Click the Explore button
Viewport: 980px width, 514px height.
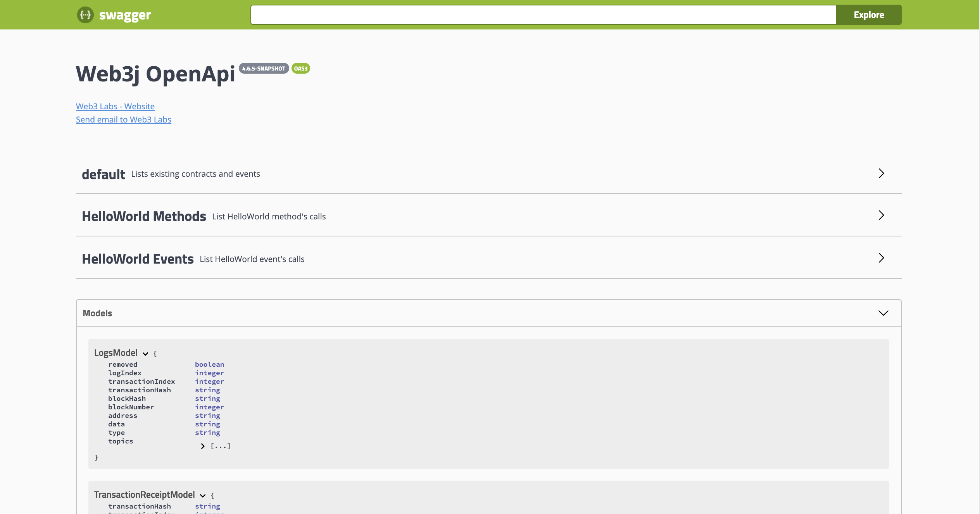tap(869, 15)
